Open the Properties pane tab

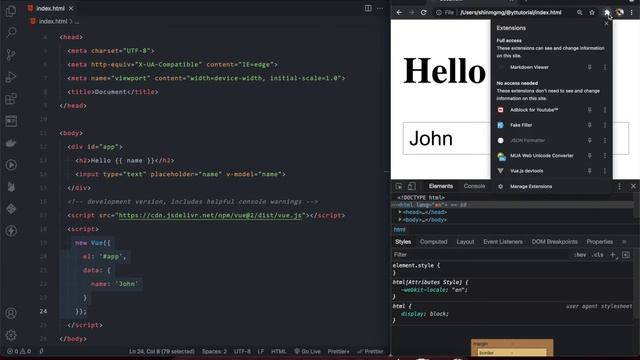point(600,242)
